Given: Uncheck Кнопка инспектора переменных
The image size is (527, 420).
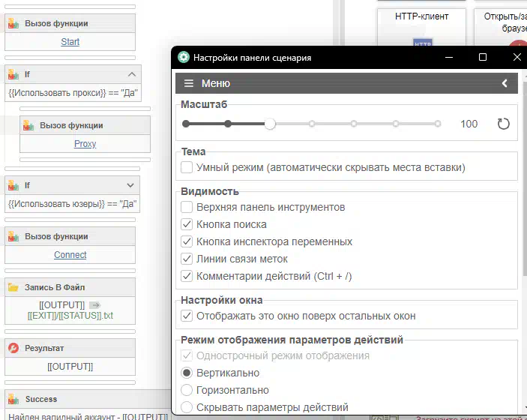Looking at the screenshot, I should tap(187, 241).
